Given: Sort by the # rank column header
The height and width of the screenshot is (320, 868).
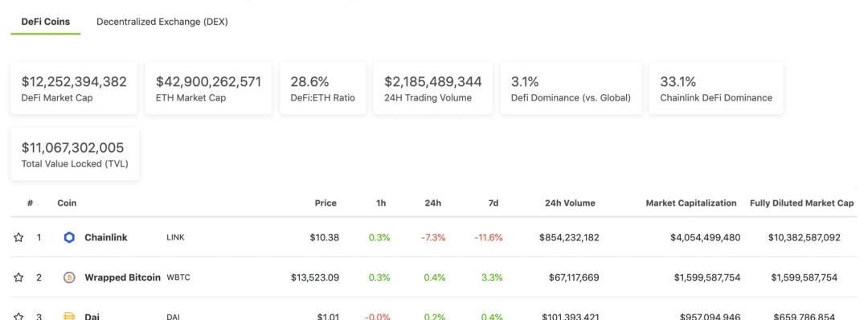Looking at the screenshot, I should point(30,203).
